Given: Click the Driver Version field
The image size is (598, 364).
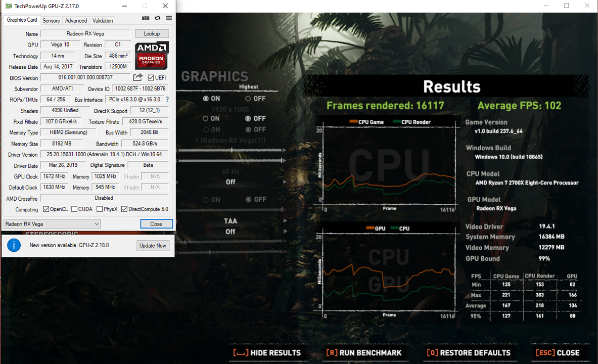Looking at the screenshot, I should pos(104,155).
